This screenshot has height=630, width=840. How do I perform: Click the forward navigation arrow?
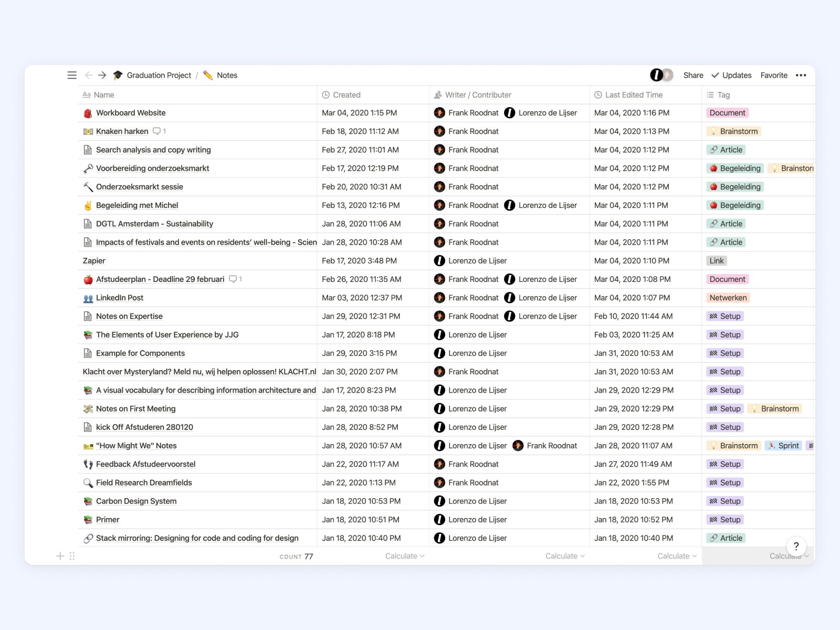pos(102,76)
